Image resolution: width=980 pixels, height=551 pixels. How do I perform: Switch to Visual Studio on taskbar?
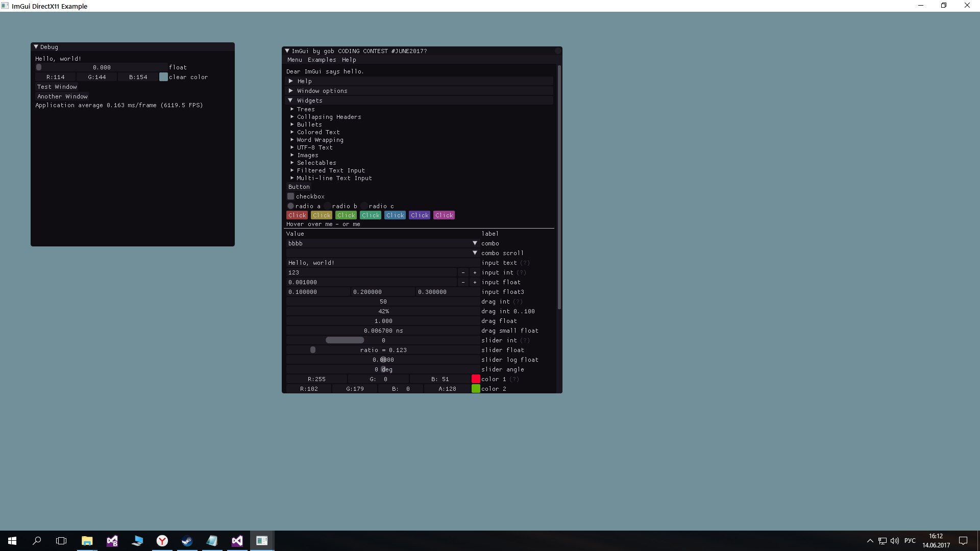pyautogui.click(x=237, y=541)
